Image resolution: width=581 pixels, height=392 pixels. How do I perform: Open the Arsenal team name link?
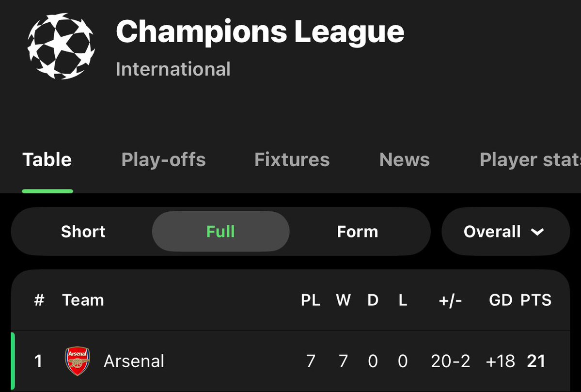point(134,361)
